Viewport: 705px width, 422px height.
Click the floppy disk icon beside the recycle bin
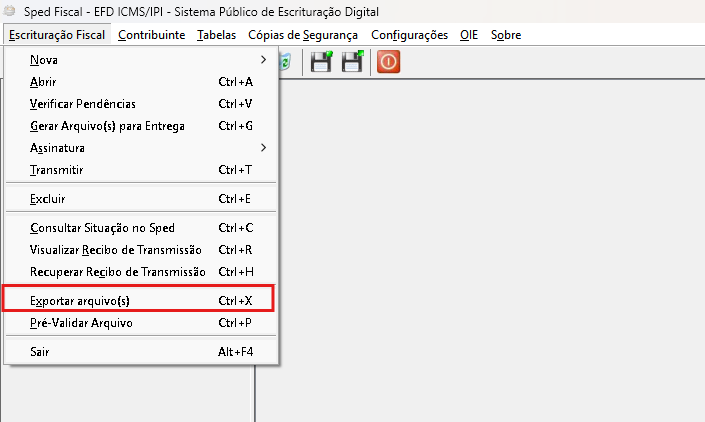click(x=321, y=62)
